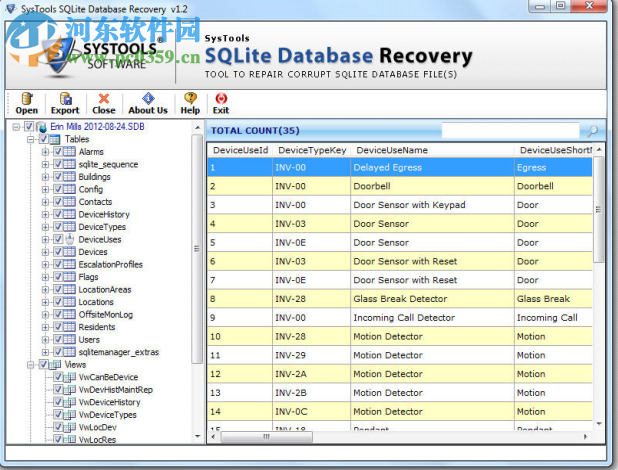Image resolution: width=618 pixels, height=470 pixels.
Task: Select the Devices table label
Action: (x=93, y=252)
